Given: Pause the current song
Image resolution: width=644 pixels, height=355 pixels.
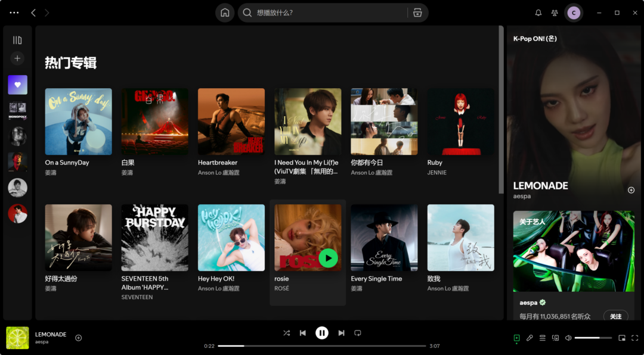Looking at the screenshot, I should click(322, 333).
